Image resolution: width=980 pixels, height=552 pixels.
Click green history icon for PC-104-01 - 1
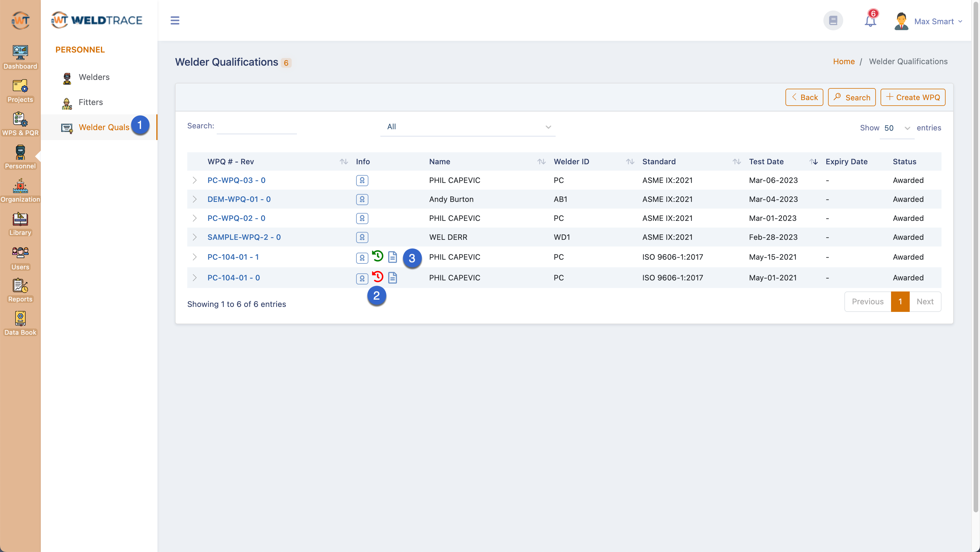pos(377,256)
